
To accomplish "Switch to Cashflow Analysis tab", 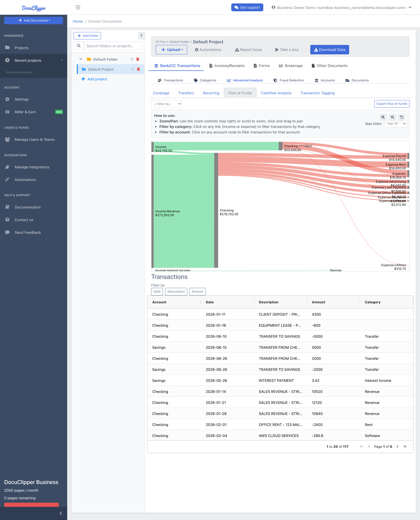I will (x=276, y=93).
